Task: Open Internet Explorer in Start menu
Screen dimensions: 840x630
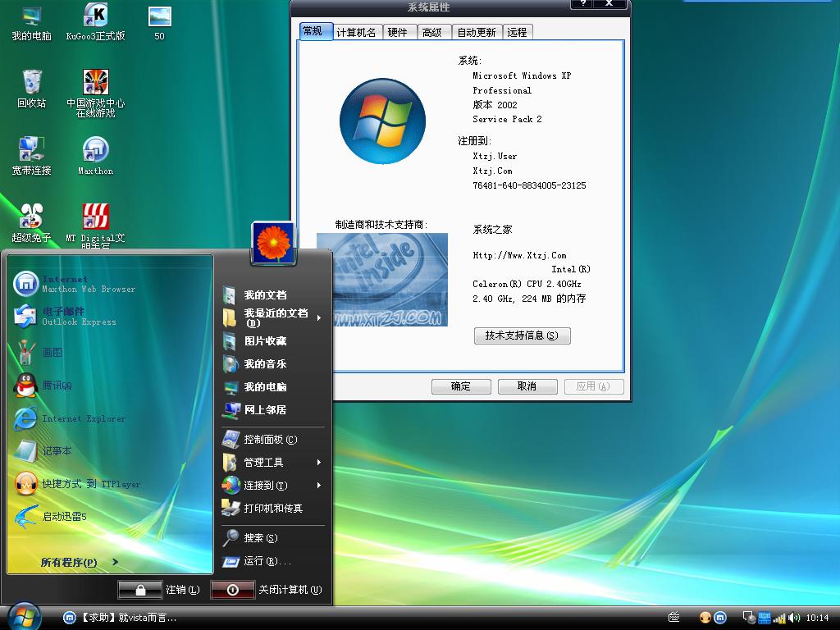Action: (83, 418)
